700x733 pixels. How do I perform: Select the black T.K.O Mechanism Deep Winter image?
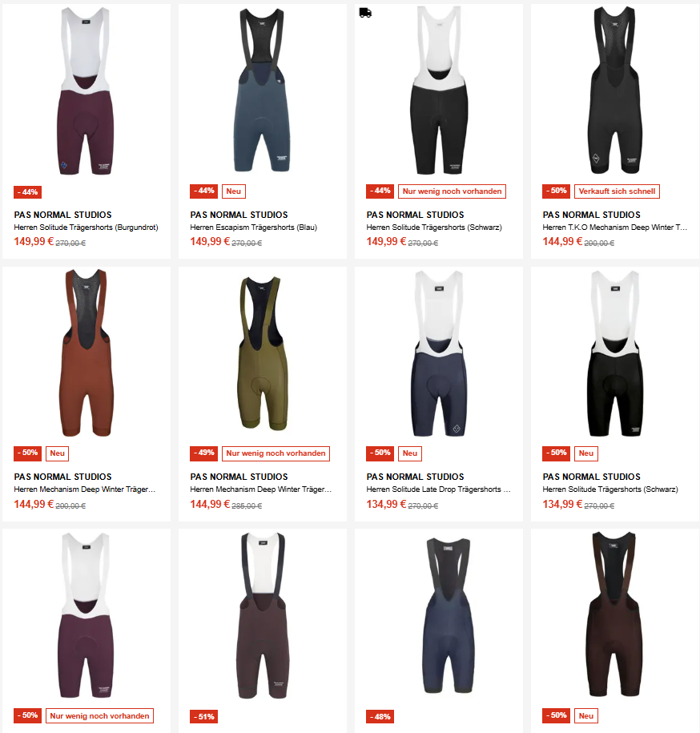[x=614, y=90]
